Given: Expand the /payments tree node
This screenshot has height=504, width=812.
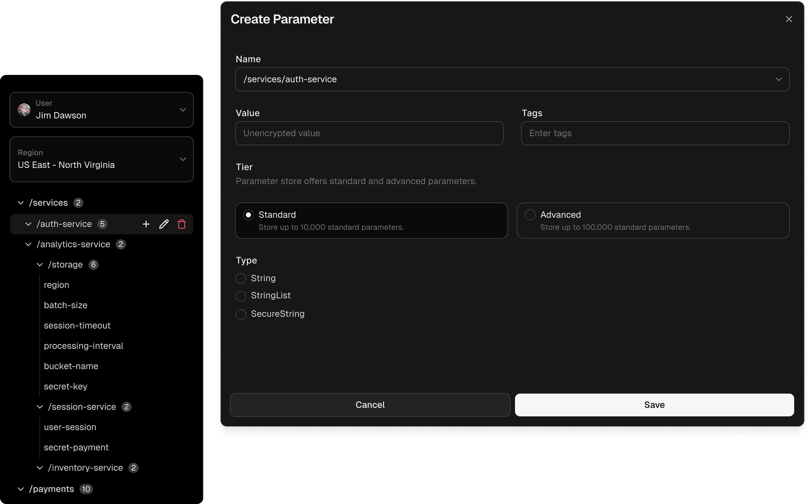Looking at the screenshot, I should [x=21, y=489].
